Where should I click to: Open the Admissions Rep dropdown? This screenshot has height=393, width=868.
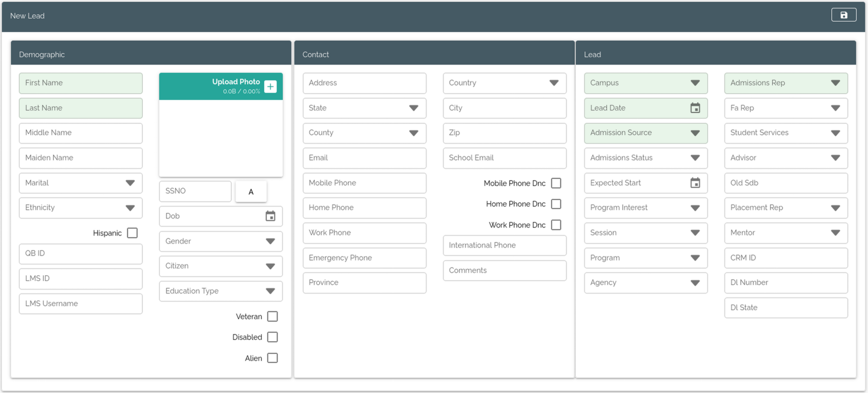(835, 83)
